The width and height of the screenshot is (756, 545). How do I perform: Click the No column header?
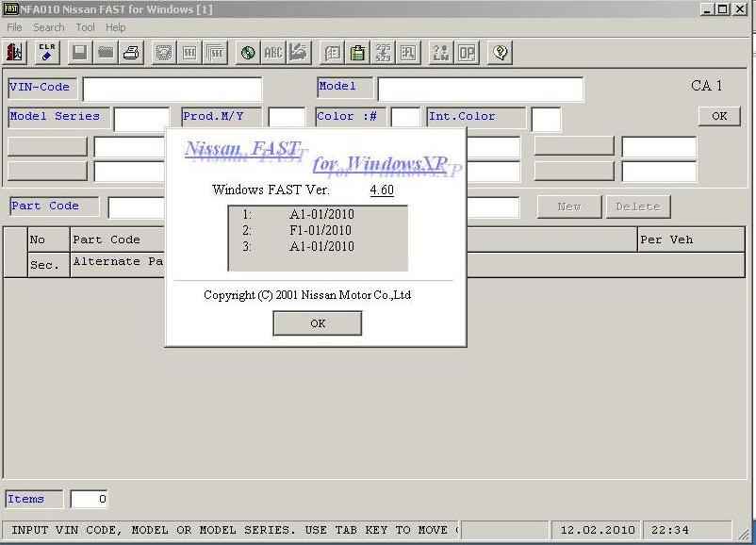click(48, 239)
